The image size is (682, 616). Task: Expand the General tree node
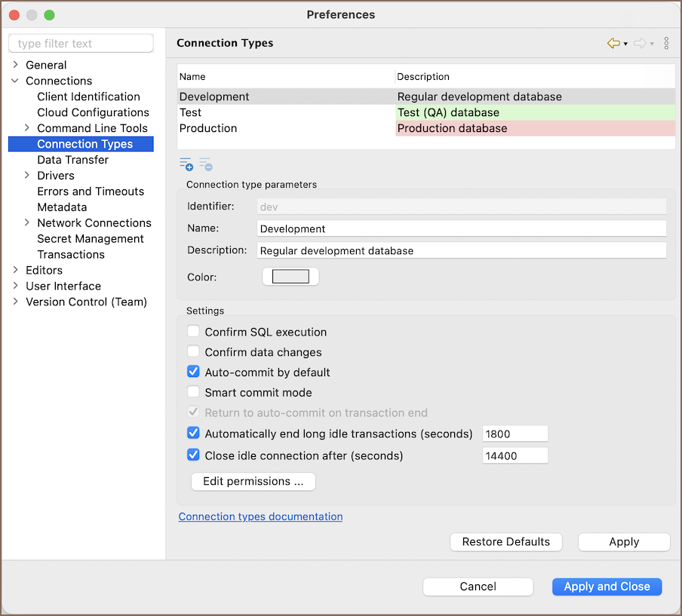16,65
